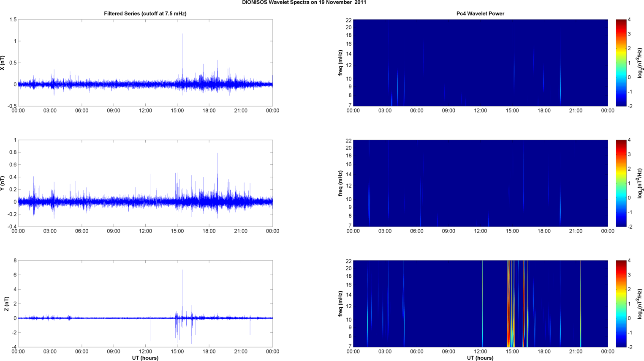Click the log2(nT²/Hz) label of top colorbar
644x361 pixels.
(640, 63)
